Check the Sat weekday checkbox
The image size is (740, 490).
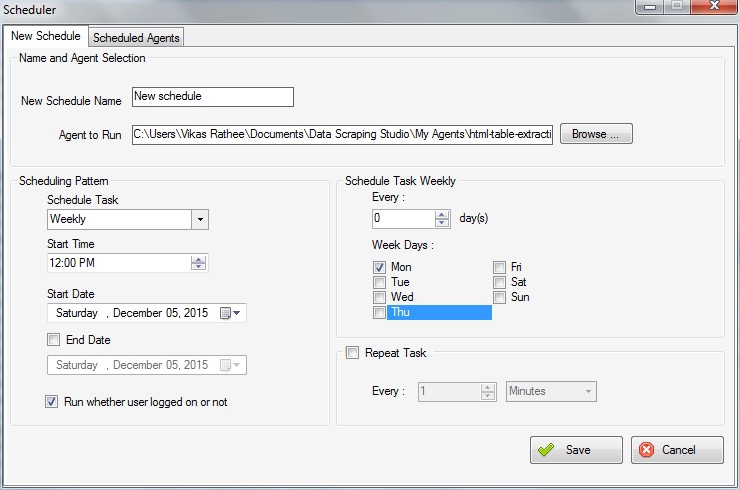pos(499,282)
